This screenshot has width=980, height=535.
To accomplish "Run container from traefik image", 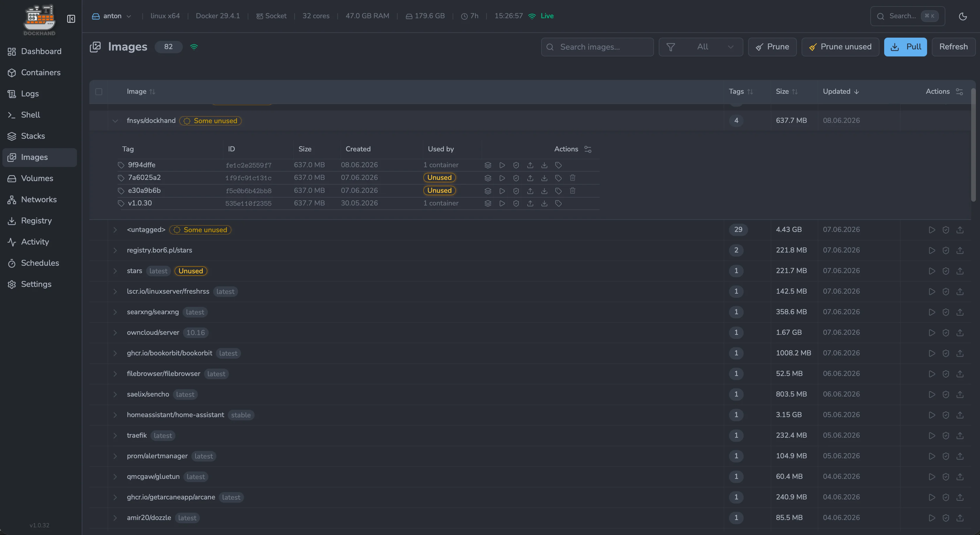I will (932, 435).
